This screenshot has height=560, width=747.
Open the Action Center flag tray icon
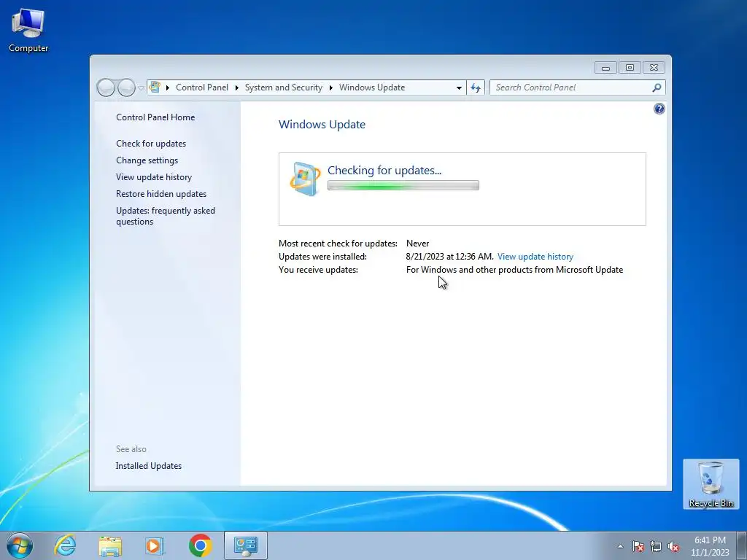tap(638, 546)
